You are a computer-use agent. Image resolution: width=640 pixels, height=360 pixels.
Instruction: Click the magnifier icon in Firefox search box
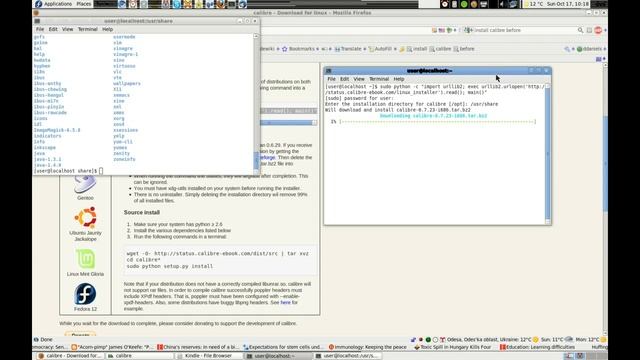(580, 30)
